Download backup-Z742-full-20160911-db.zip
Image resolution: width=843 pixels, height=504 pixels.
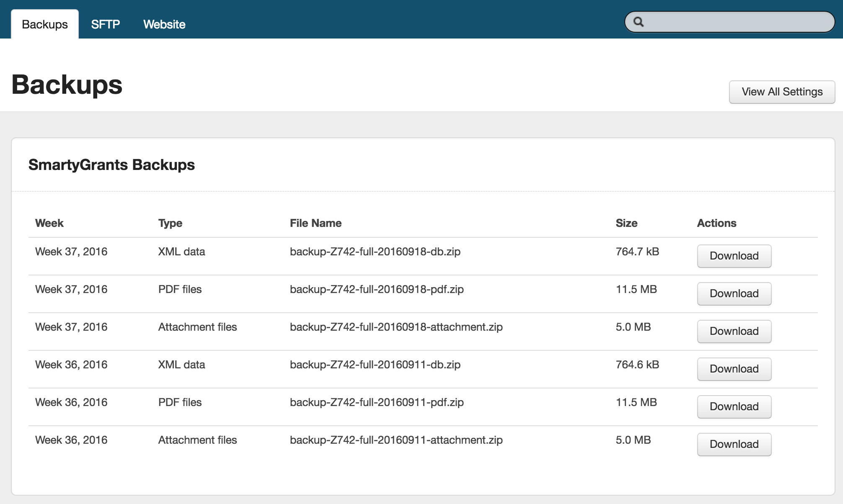tap(734, 369)
